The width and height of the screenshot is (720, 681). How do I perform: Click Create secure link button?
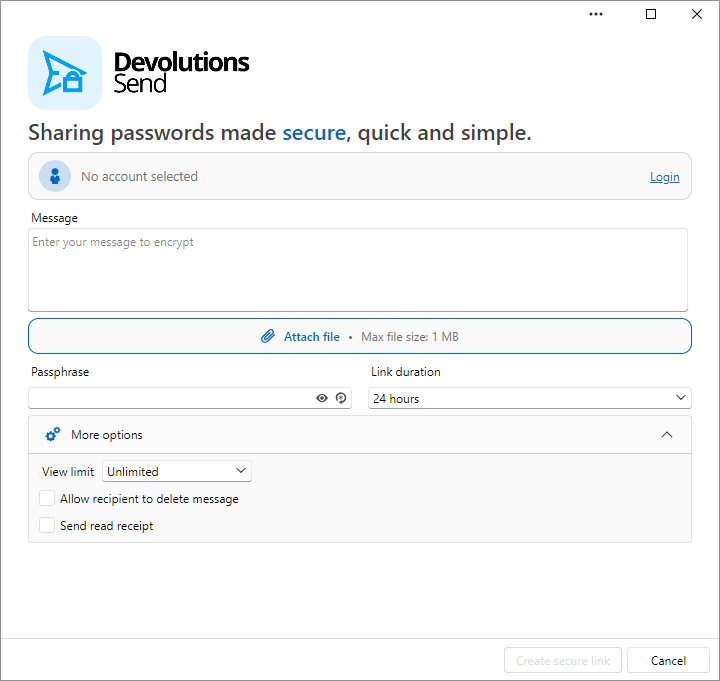[562, 660]
